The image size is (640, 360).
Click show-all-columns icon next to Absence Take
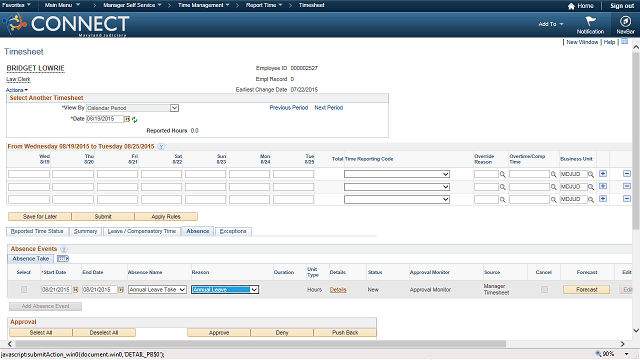pos(63,259)
